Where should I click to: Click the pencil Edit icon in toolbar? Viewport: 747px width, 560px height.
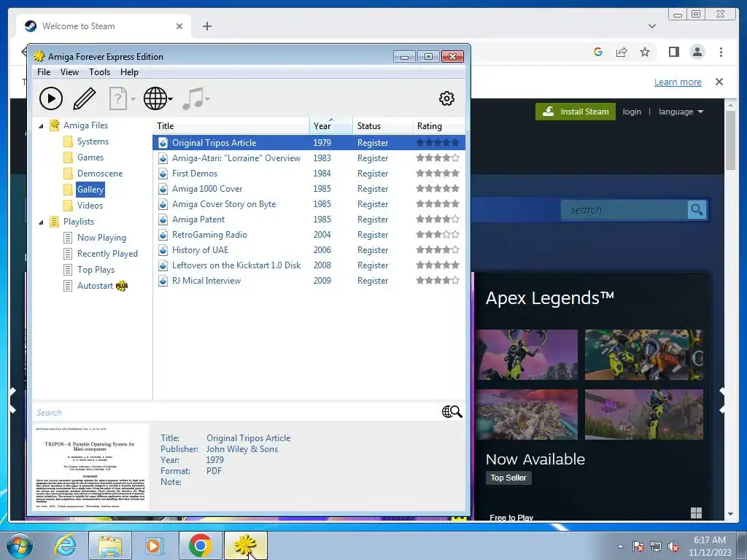(85, 98)
